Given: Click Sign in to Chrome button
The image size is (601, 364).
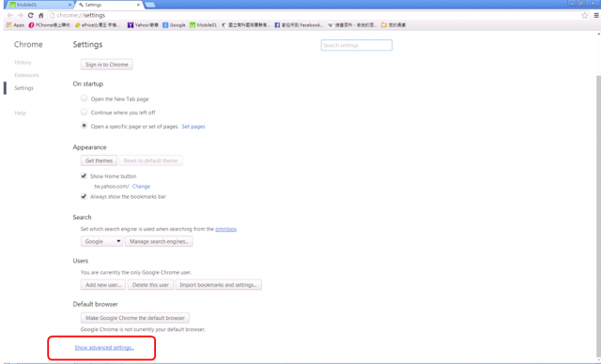Looking at the screenshot, I should pos(106,65).
